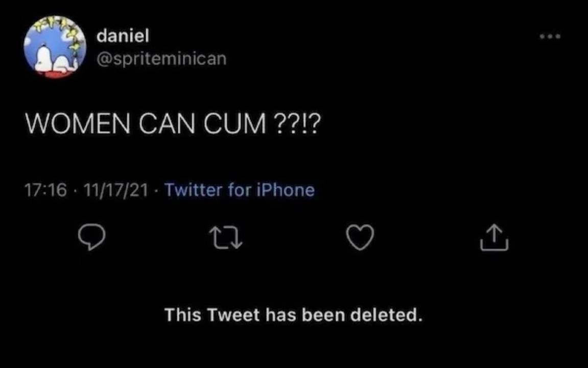This screenshot has width=588, height=368.
Task: Open the Twitter for iPhone link
Action: (240, 190)
